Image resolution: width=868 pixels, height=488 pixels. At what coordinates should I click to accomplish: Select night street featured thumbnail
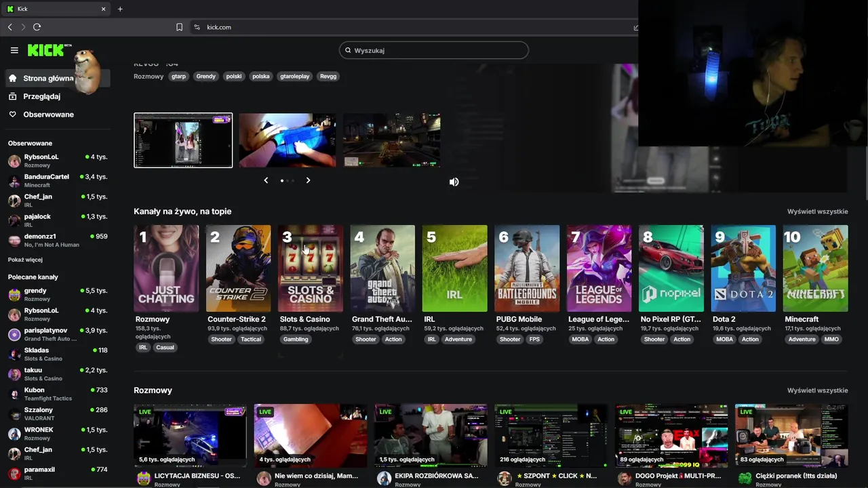tap(391, 140)
